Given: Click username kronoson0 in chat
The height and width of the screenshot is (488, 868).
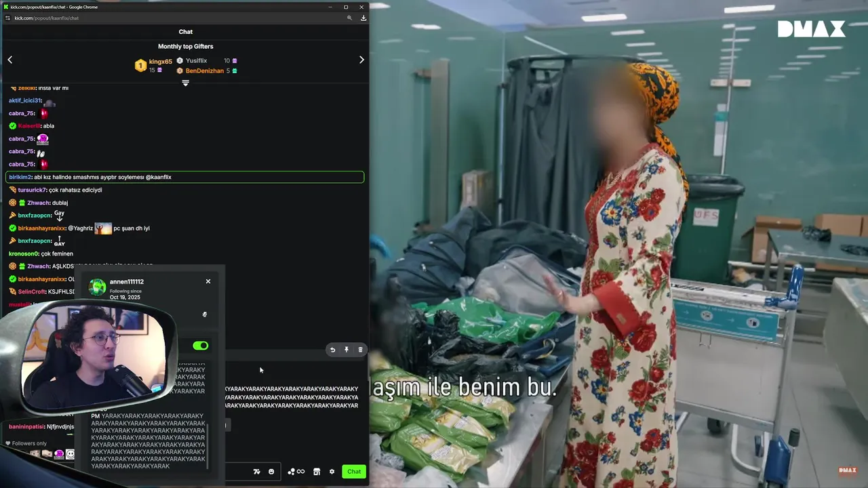Looking at the screenshot, I should (24, 253).
